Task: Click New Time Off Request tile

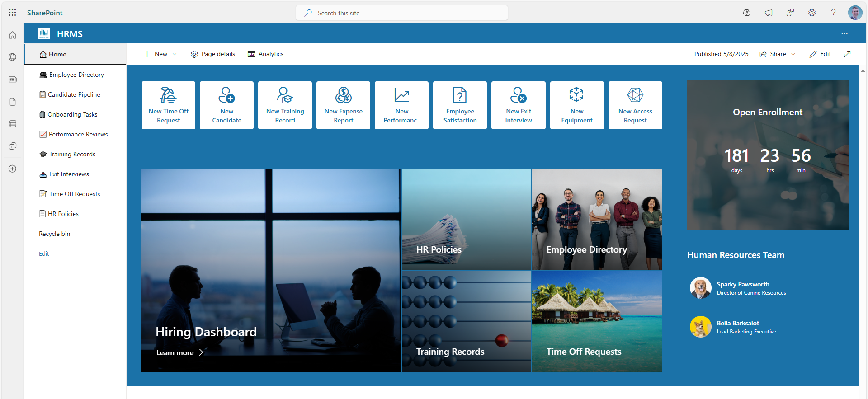Action: pos(168,105)
